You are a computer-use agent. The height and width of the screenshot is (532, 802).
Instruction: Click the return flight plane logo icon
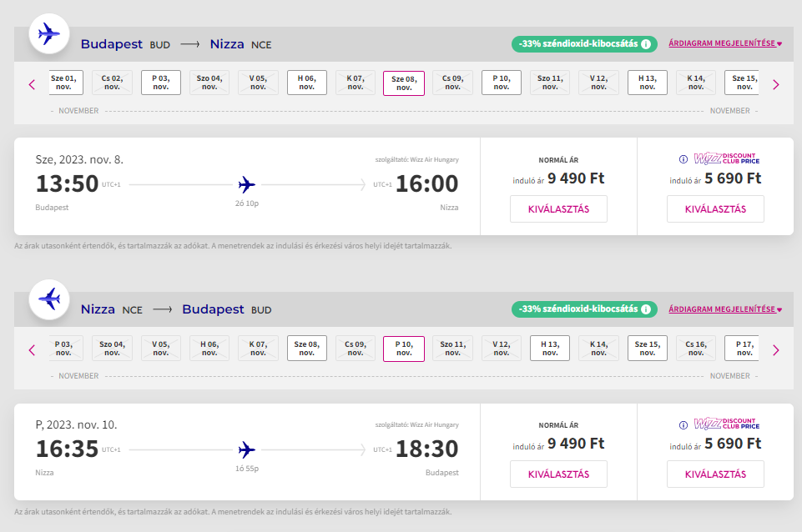[x=50, y=299]
